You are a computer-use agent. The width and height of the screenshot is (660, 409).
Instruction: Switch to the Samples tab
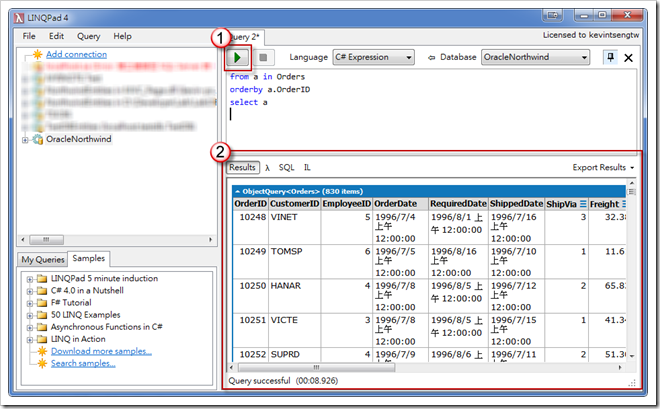(x=89, y=258)
